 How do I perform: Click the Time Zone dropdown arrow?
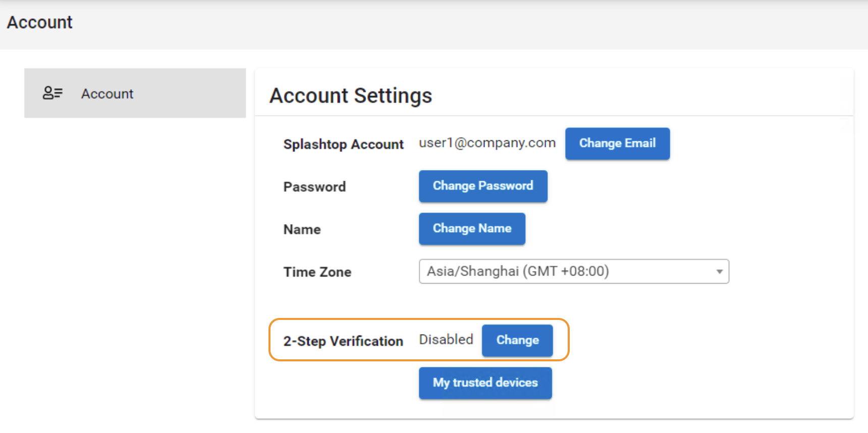point(719,272)
